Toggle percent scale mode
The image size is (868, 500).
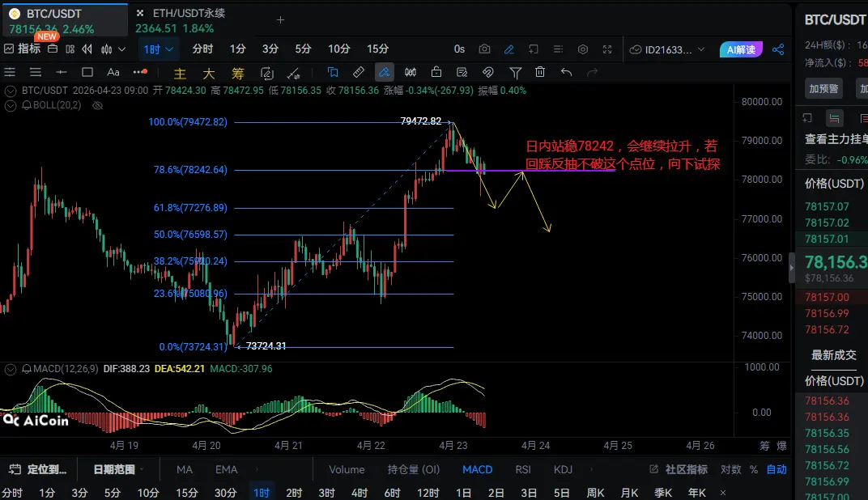(753, 469)
